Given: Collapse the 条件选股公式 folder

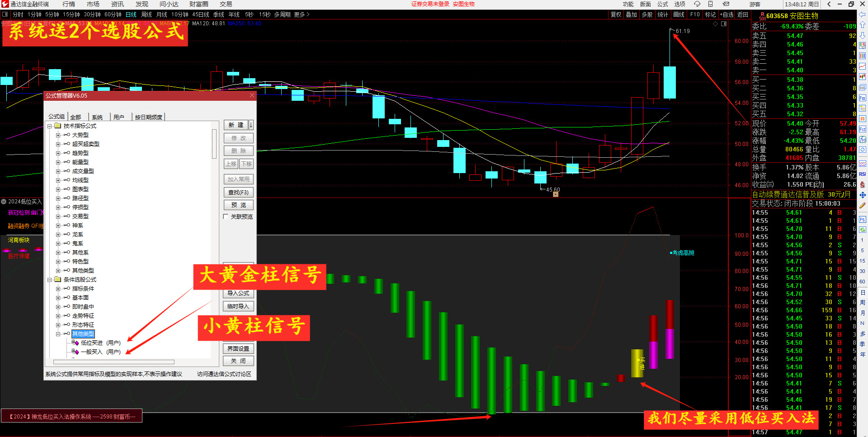Looking at the screenshot, I should (x=50, y=280).
